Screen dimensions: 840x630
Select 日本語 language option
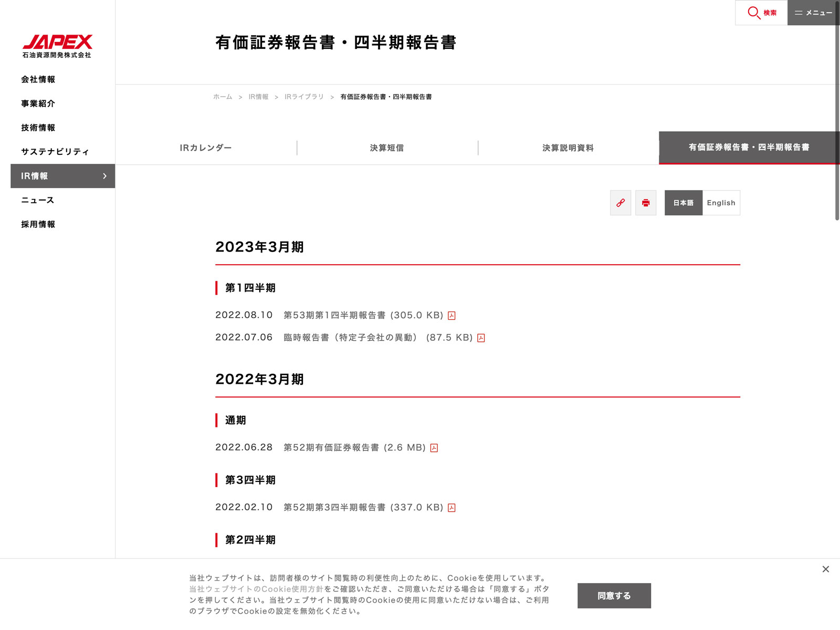tap(683, 203)
